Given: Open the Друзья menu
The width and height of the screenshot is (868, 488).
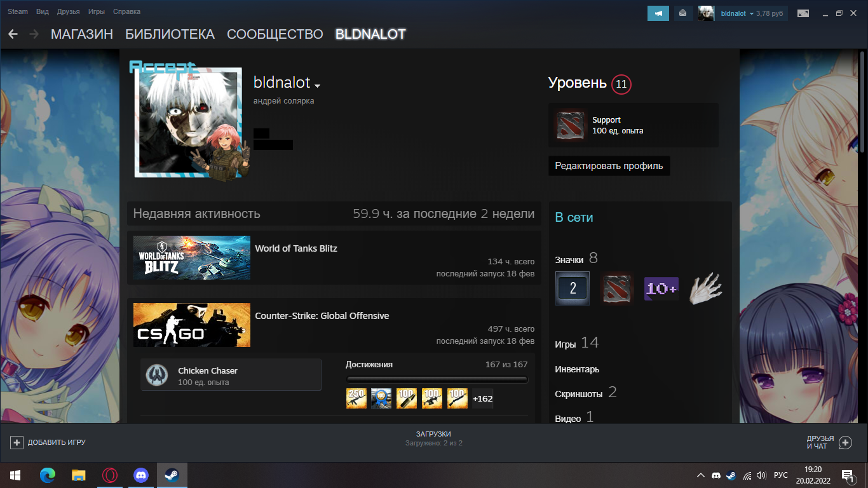Looking at the screenshot, I should 69,12.
